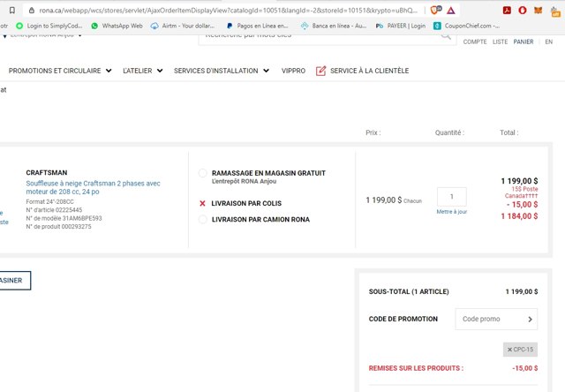Open Airtm - Your dollar bookmark
Viewport: 565px width, 392px height.
click(183, 26)
